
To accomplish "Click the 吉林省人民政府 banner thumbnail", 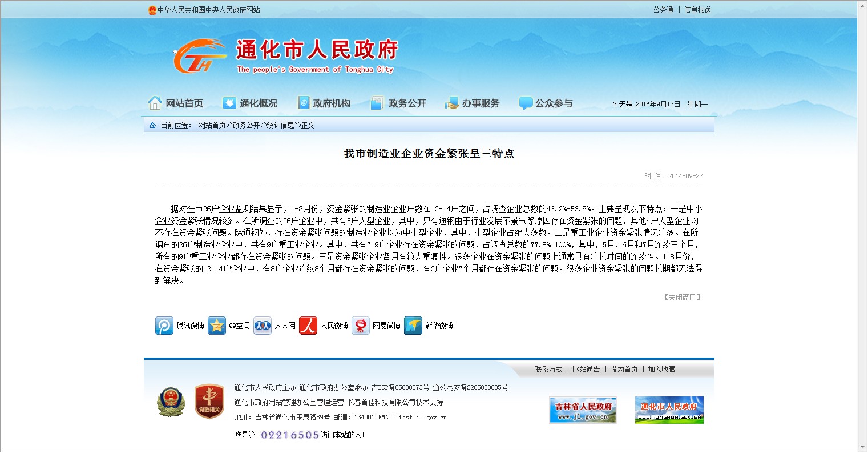I will (x=583, y=410).
